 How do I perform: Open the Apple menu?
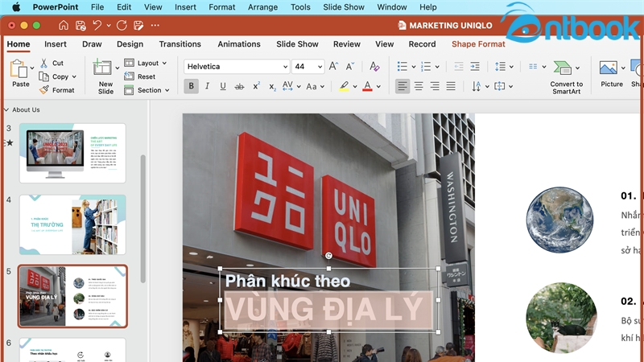coord(16,7)
